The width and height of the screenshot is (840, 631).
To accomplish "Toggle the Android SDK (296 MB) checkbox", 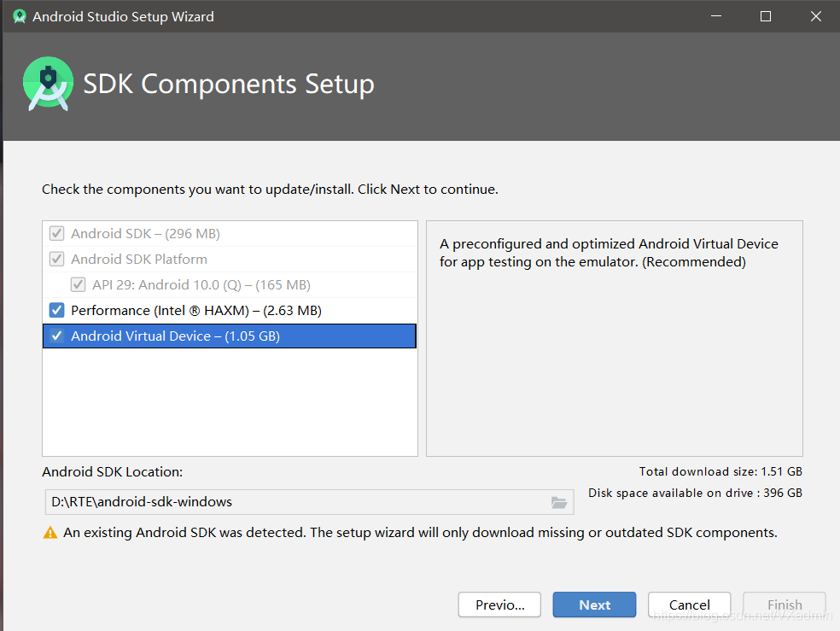I will pos(57,234).
